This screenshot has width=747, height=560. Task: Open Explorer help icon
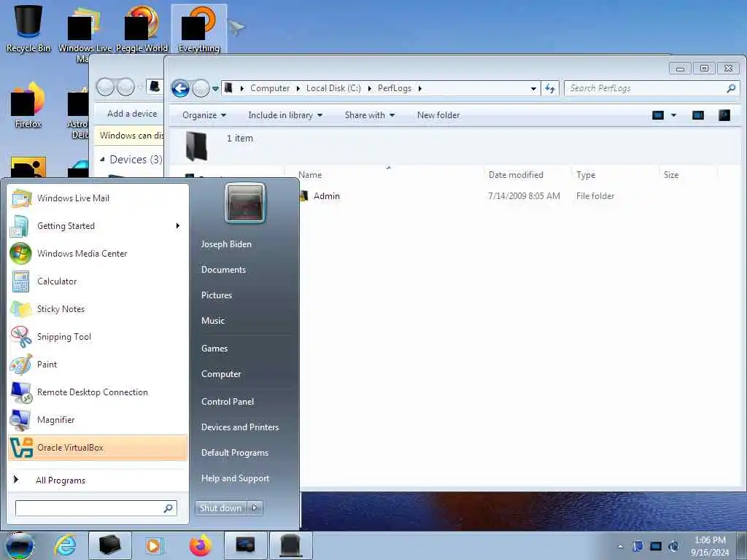pyautogui.click(x=724, y=115)
